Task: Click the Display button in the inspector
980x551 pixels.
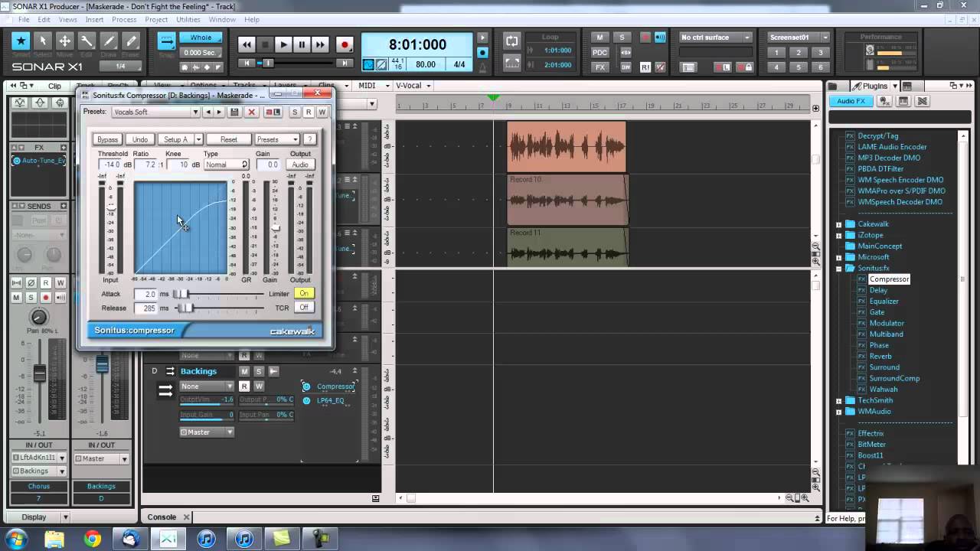Action: [x=34, y=517]
